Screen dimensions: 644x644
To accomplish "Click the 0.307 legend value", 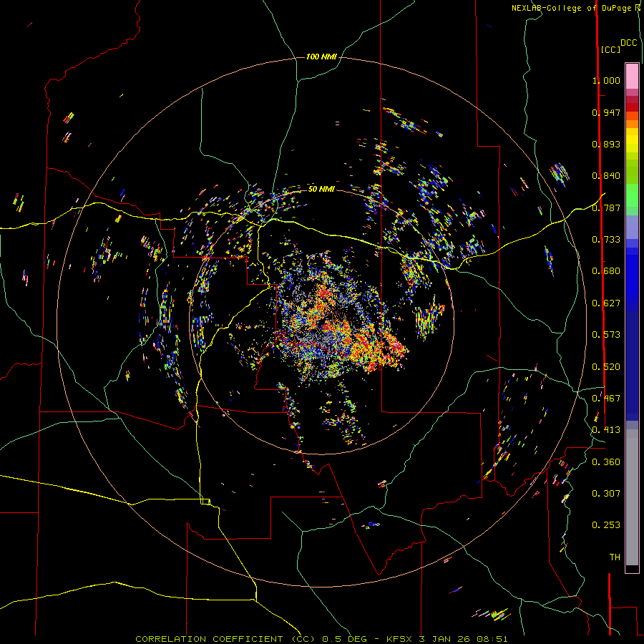I will point(606,494).
